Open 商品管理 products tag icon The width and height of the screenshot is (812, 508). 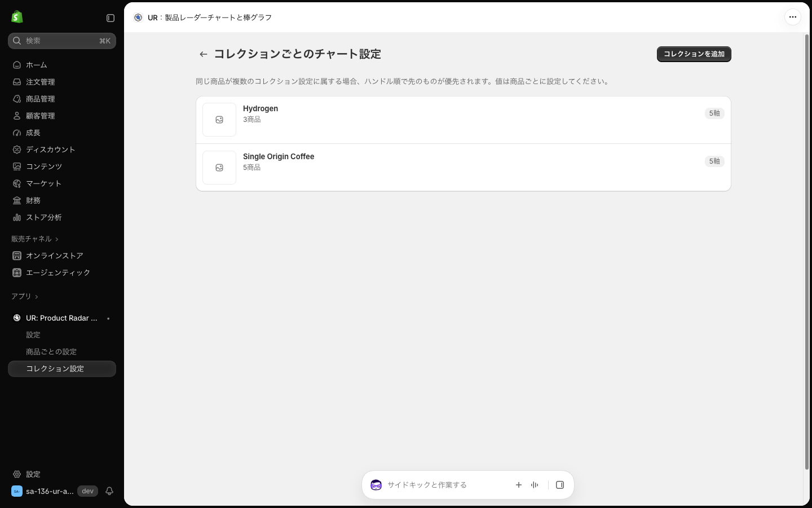tap(17, 99)
